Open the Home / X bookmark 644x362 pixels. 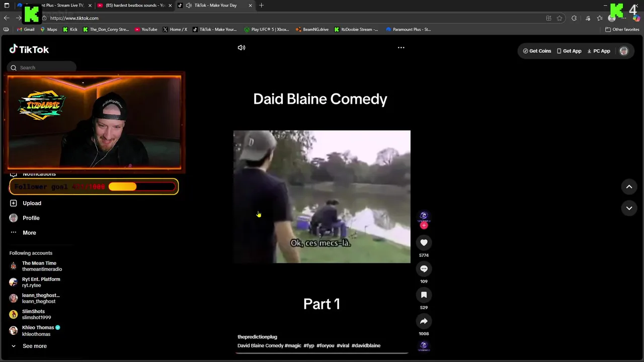pos(175,29)
